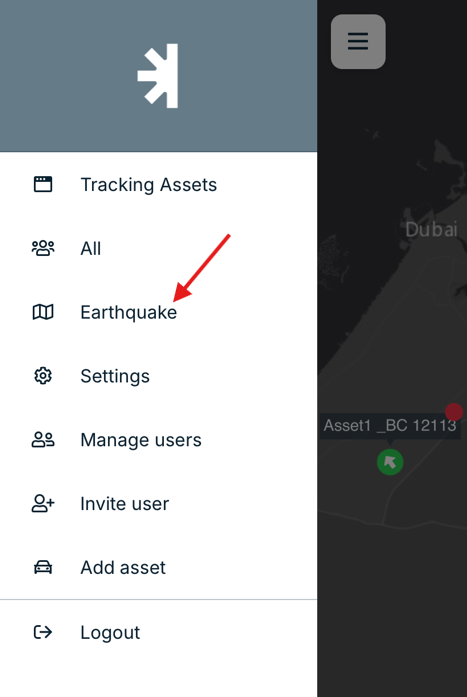
Task: Click the All group people icon
Action: pos(43,248)
